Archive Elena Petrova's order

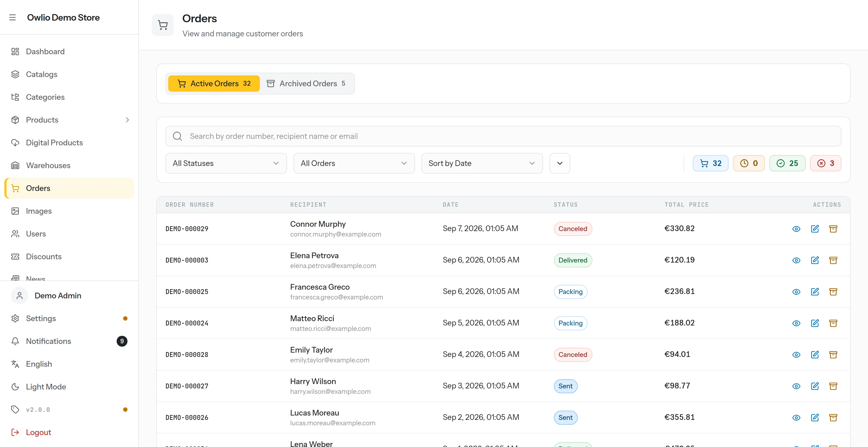point(833,260)
